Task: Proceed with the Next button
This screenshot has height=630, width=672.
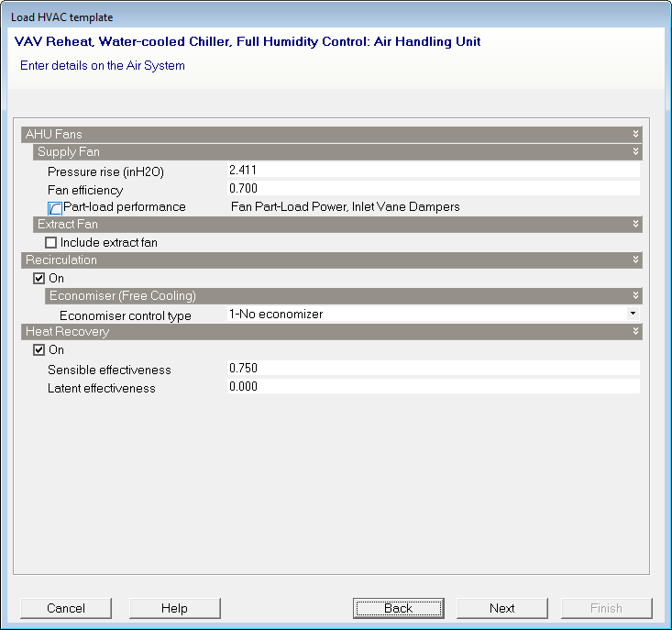Action: 501,608
